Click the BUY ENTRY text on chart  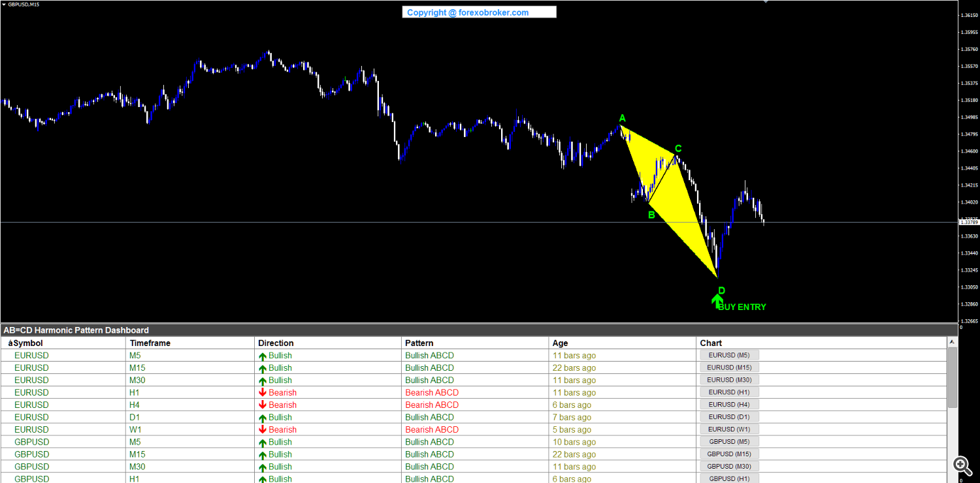click(742, 307)
